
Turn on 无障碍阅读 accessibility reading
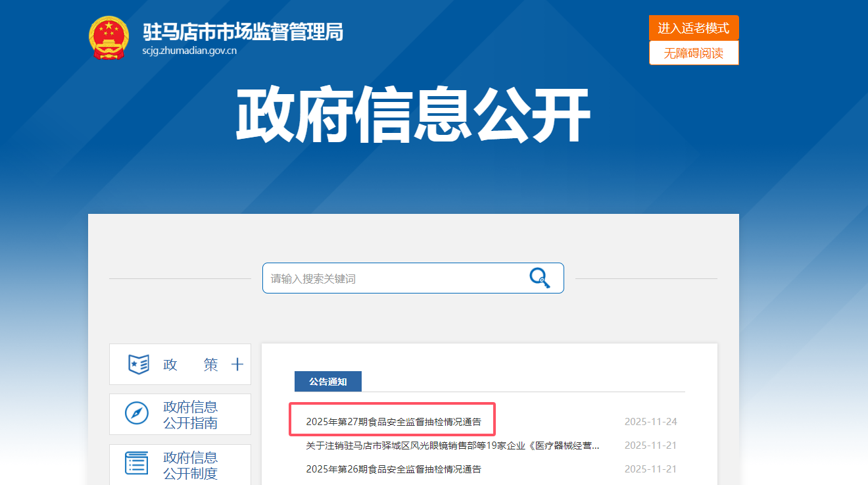[x=694, y=53]
